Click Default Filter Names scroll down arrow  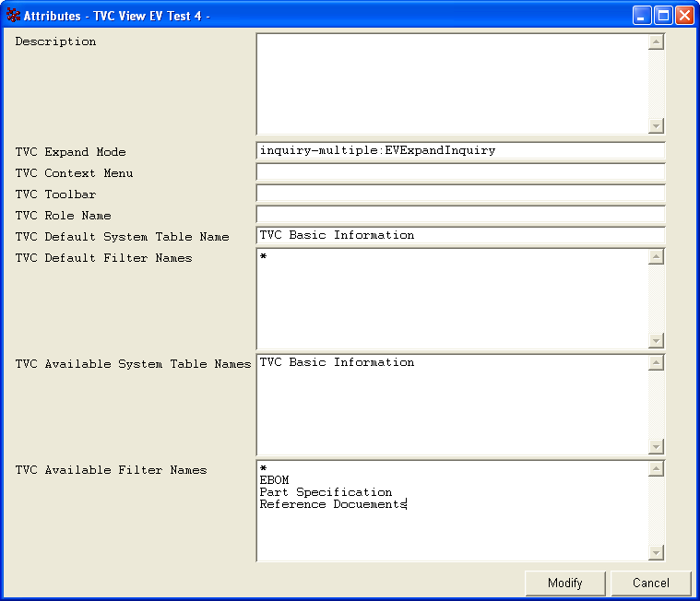click(x=656, y=340)
